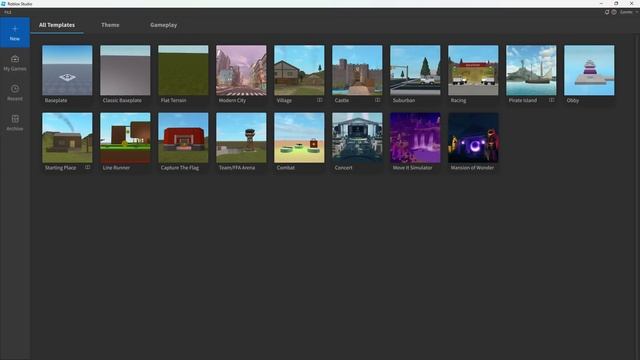Select the Line Runner template thumbnail
The width and height of the screenshot is (640, 360).
pos(125,138)
